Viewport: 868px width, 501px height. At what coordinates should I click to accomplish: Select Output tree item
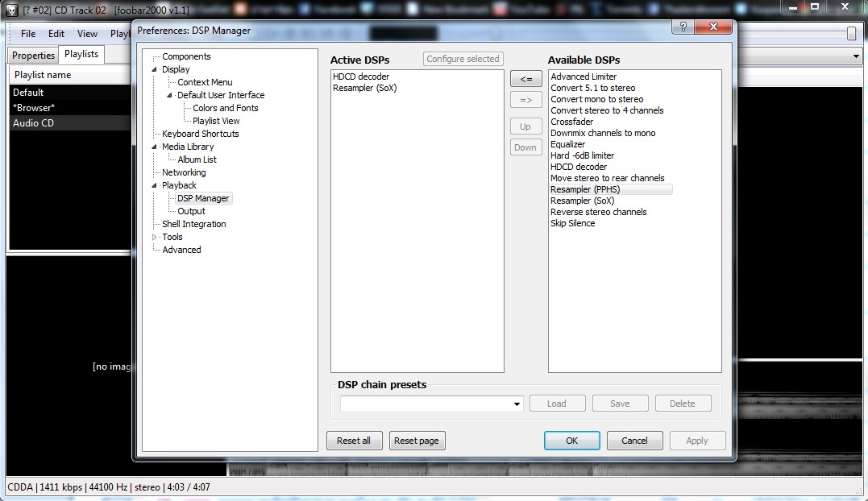pyautogui.click(x=191, y=211)
